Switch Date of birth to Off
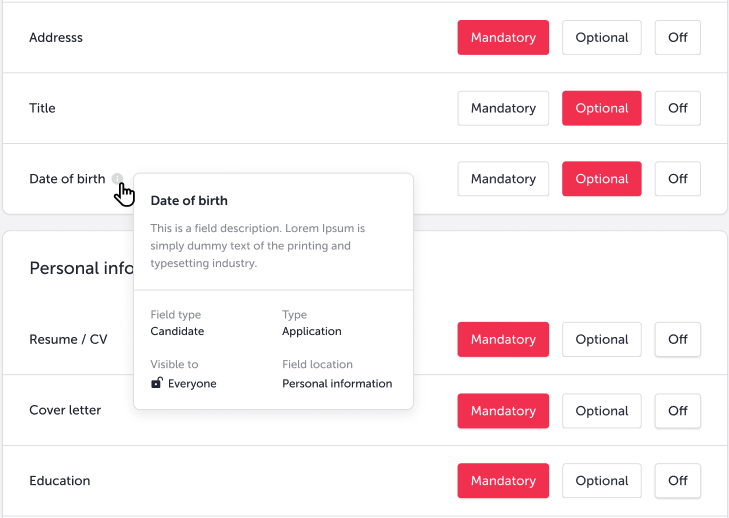The image size is (729, 518). [x=677, y=179]
